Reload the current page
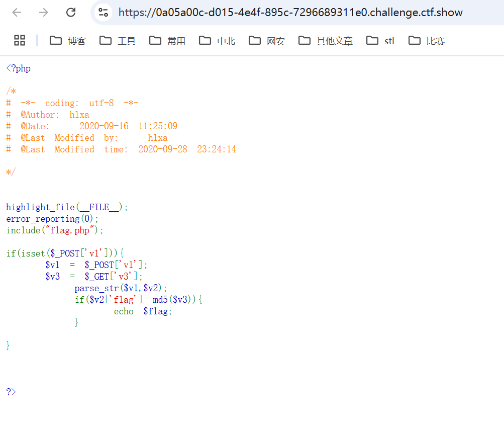504x429 pixels. (x=71, y=13)
